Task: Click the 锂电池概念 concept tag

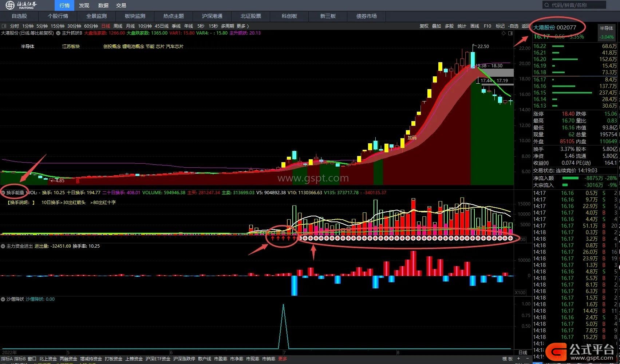Action: (133, 47)
